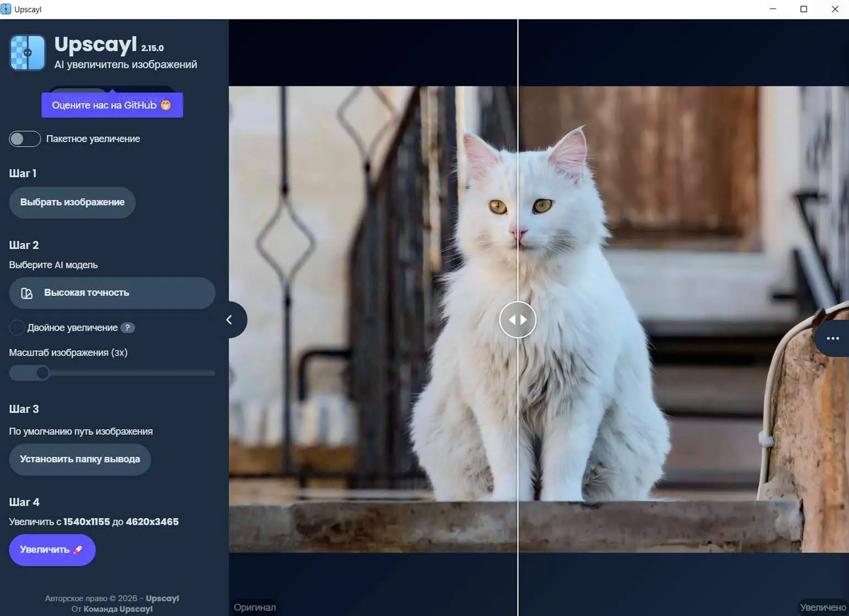Image resolution: width=849 pixels, height=616 pixels.
Task: Click the По умолчанию путь изображения text
Action: 81,431
